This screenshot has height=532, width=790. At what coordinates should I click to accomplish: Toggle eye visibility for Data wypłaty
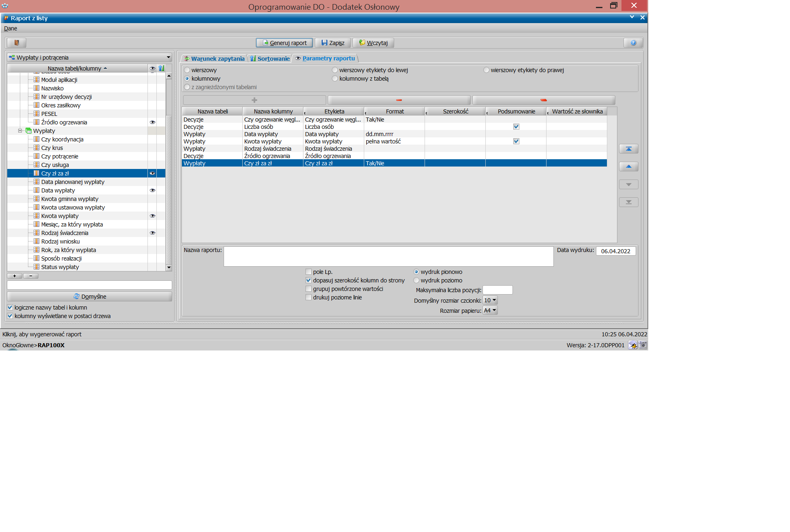pos(152,190)
